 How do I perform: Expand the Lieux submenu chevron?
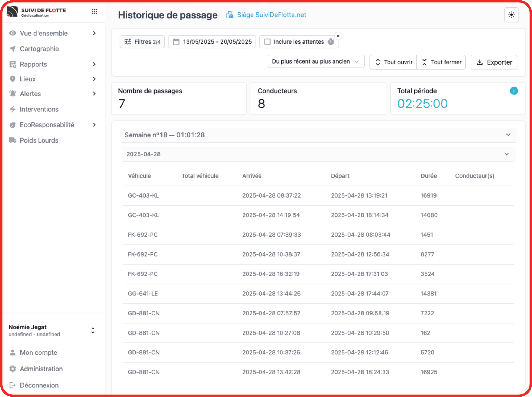point(94,79)
